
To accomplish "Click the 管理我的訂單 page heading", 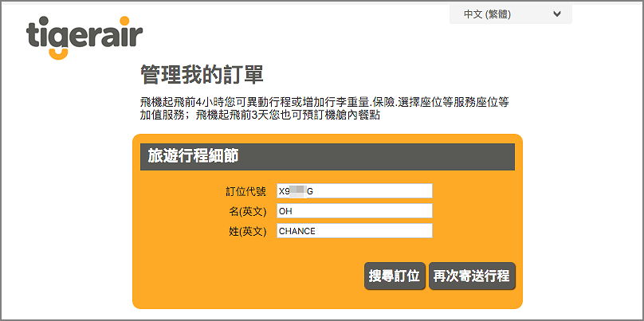I will click(x=201, y=75).
